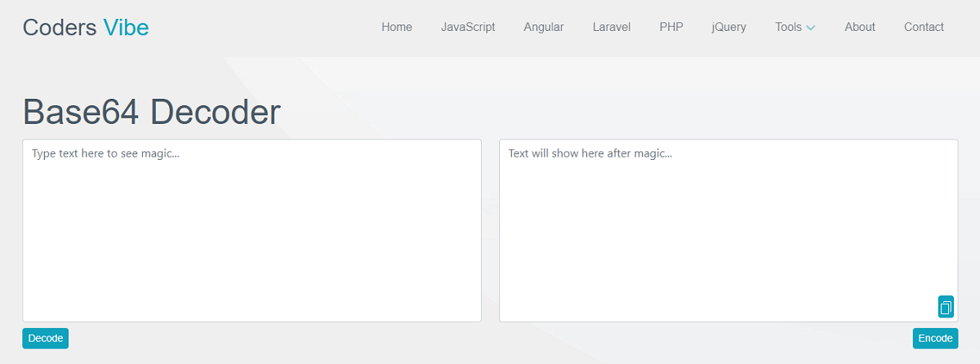The height and width of the screenshot is (364, 980).
Task: Select PHP in the navigation bar
Action: 671,27
